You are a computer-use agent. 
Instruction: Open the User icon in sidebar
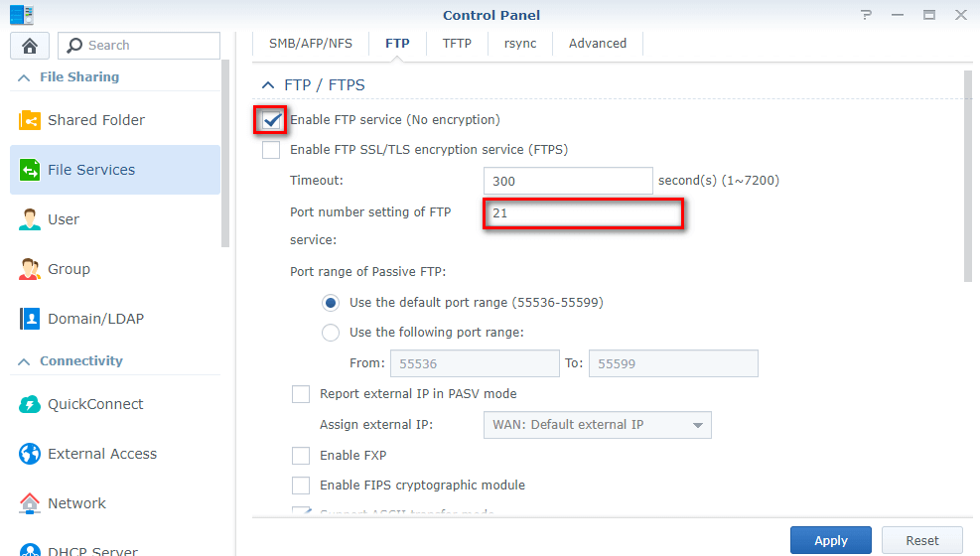click(30, 219)
